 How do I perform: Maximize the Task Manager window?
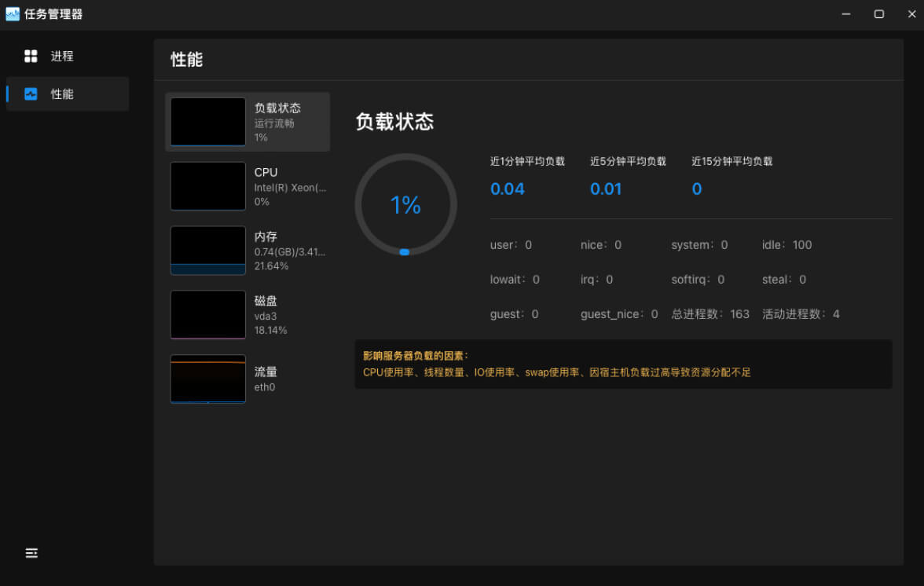coord(879,14)
